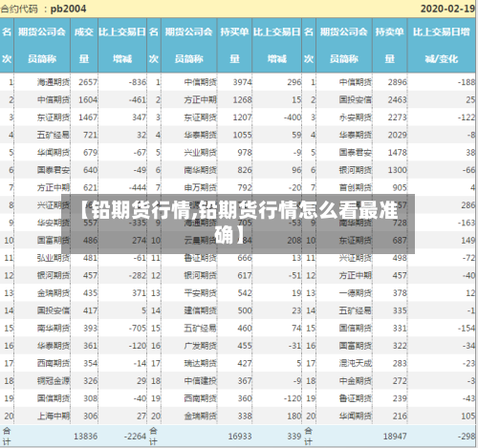Click the 平安期货 company name

200,293
